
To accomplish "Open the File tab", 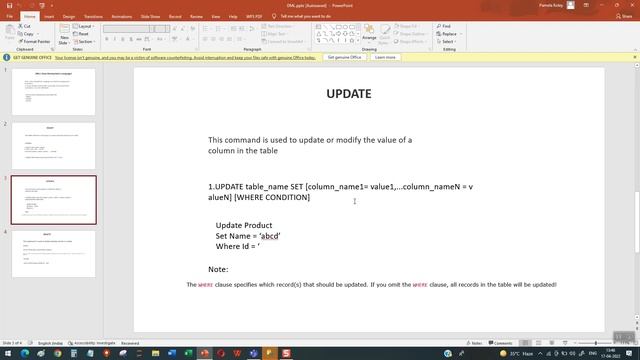I will point(10,16).
